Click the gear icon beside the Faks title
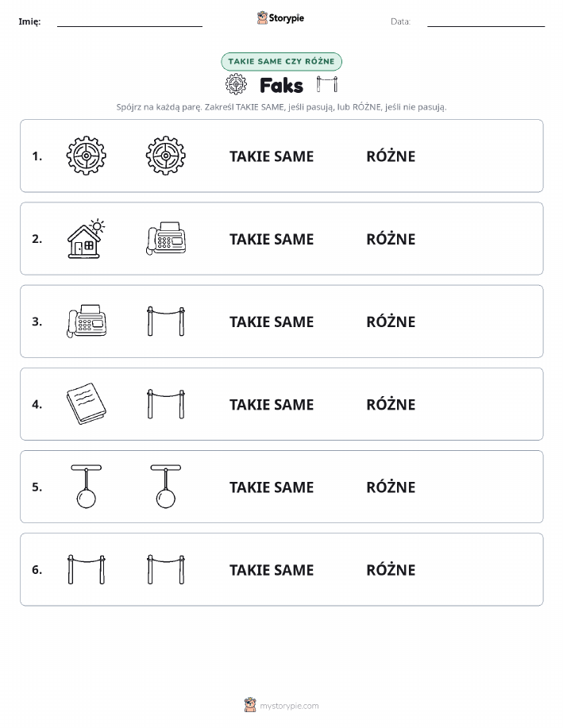Screen dimensions: 563x728 point(236,84)
